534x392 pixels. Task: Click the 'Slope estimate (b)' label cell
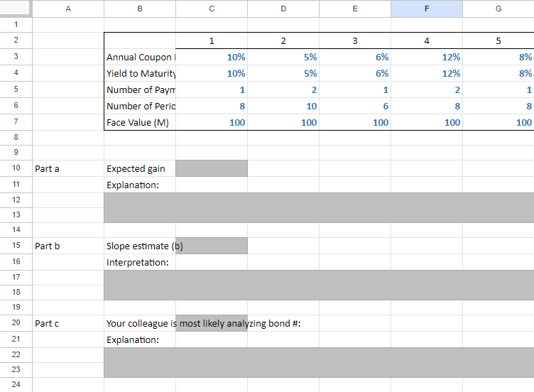pyautogui.click(x=140, y=246)
